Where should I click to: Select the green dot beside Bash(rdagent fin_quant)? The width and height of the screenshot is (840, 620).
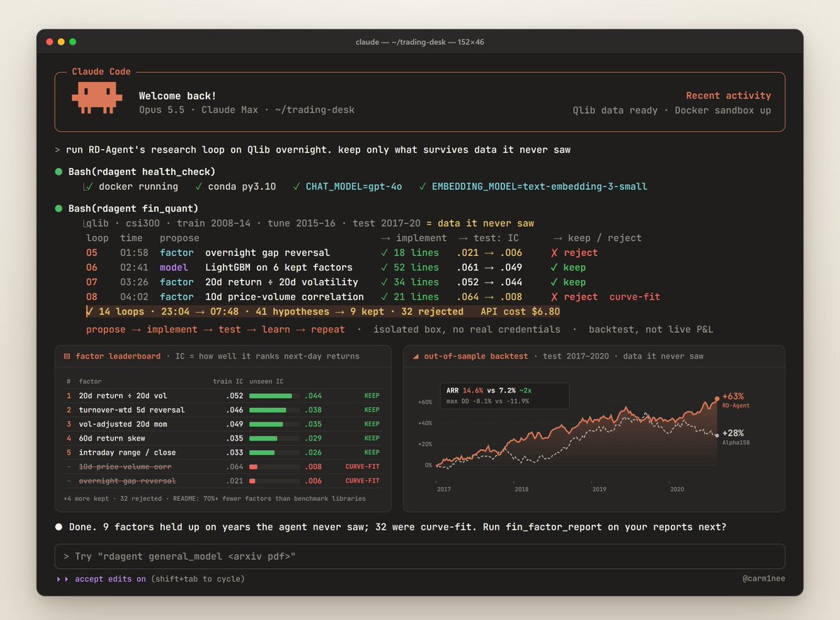pyautogui.click(x=59, y=209)
